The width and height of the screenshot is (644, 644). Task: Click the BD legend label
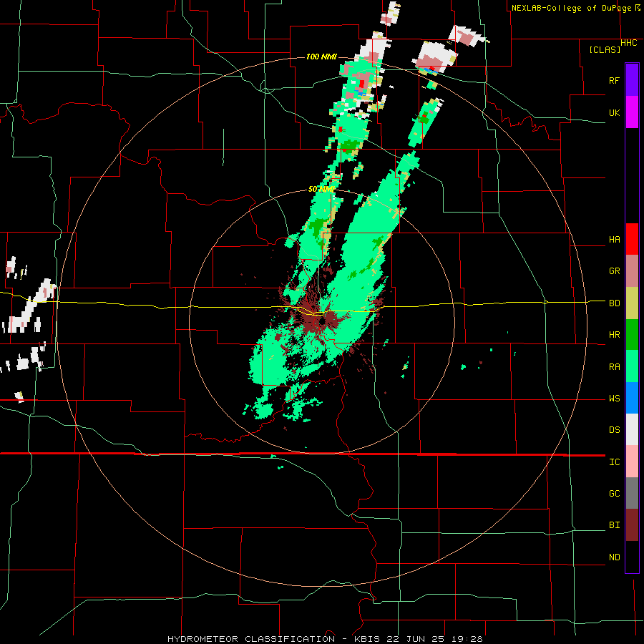click(614, 303)
